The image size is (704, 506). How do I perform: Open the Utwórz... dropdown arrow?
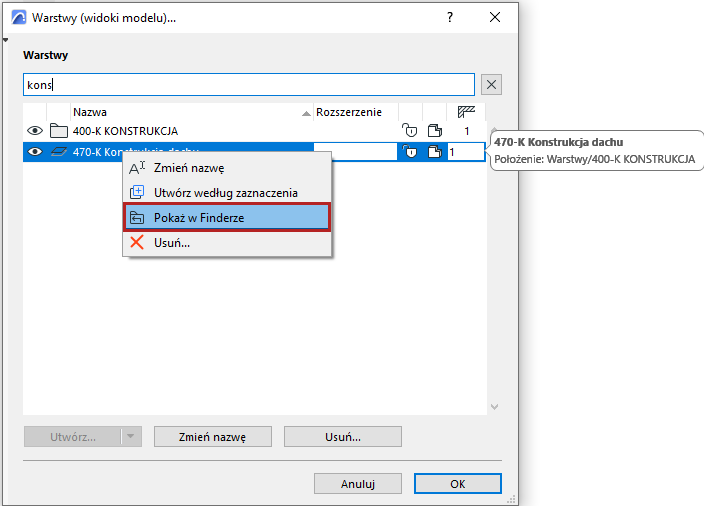(132, 437)
